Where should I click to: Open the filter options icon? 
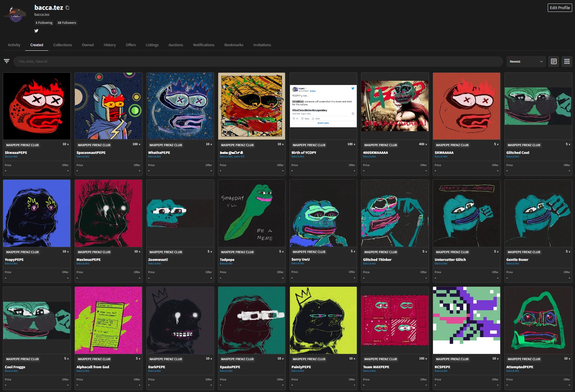(7, 61)
